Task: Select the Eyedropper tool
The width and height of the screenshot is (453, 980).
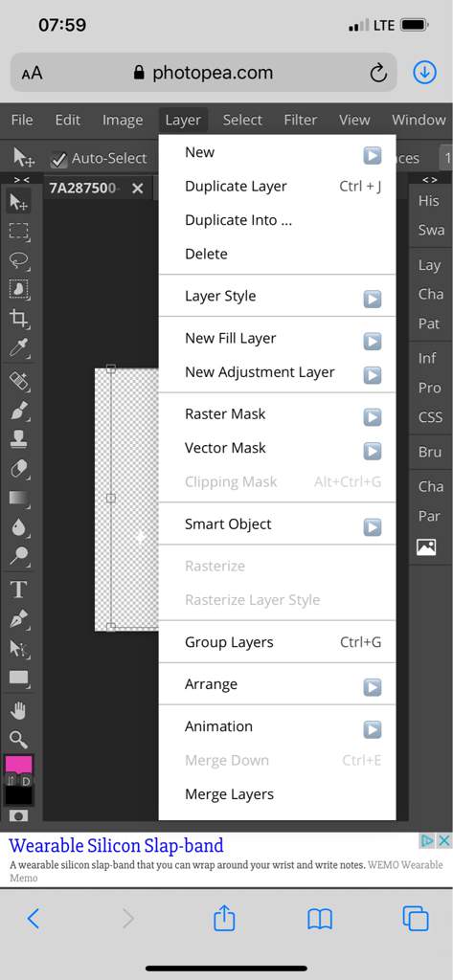Action: click(x=19, y=348)
